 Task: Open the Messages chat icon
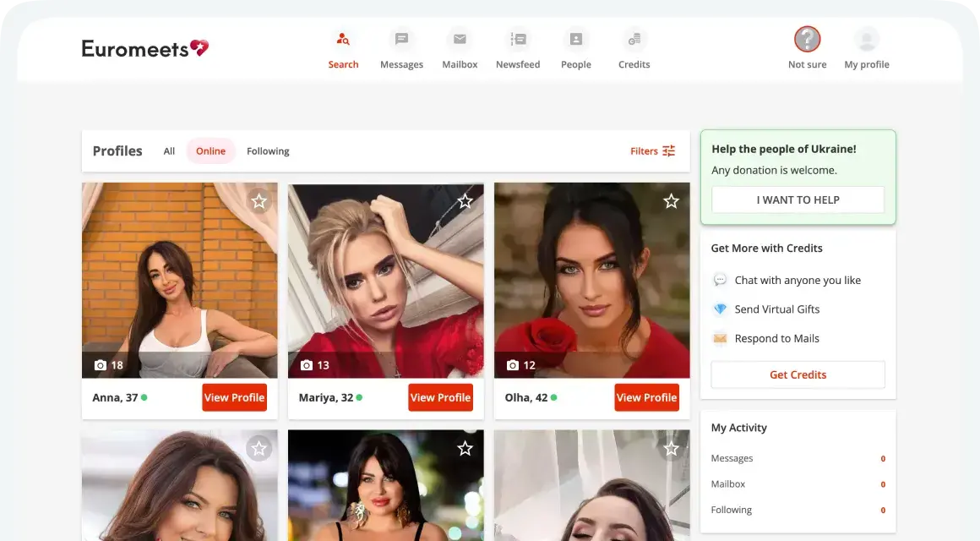401,39
